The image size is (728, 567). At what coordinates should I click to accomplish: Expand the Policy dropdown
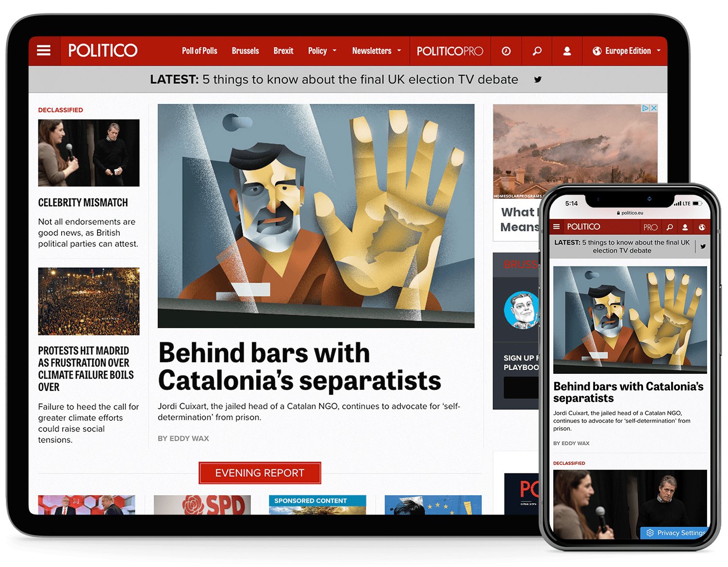pos(322,51)
